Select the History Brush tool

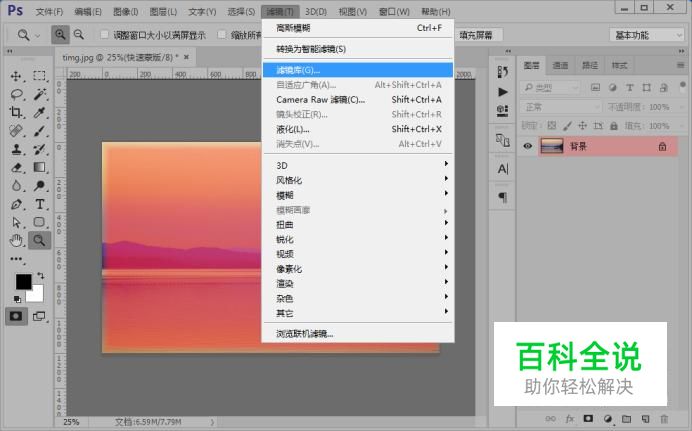tap(39, 149)
